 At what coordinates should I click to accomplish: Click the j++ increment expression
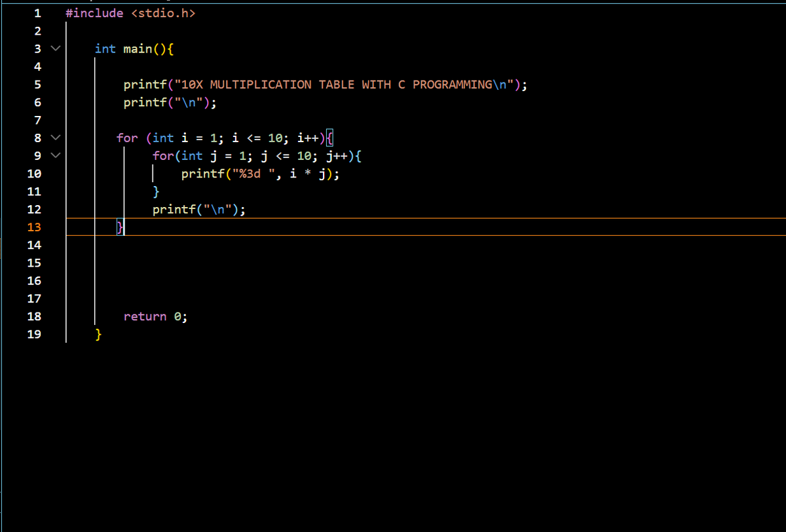click(336, 156)
